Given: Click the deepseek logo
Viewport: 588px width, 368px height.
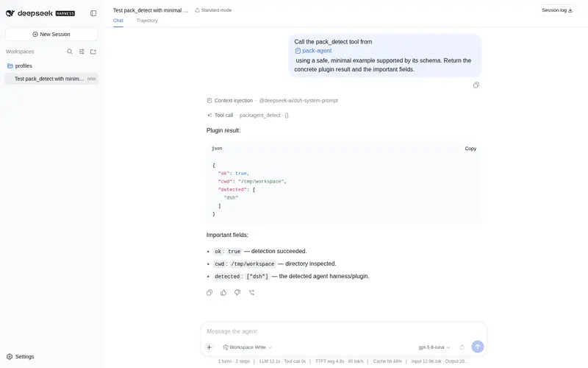Looking at the screenshot, I should pyautogui.click(x=29, y=13).
